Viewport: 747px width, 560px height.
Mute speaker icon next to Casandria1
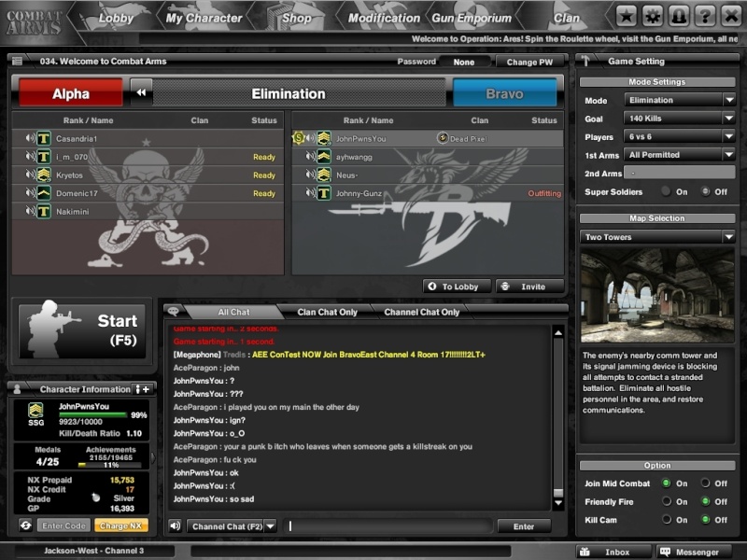[30, 138]
